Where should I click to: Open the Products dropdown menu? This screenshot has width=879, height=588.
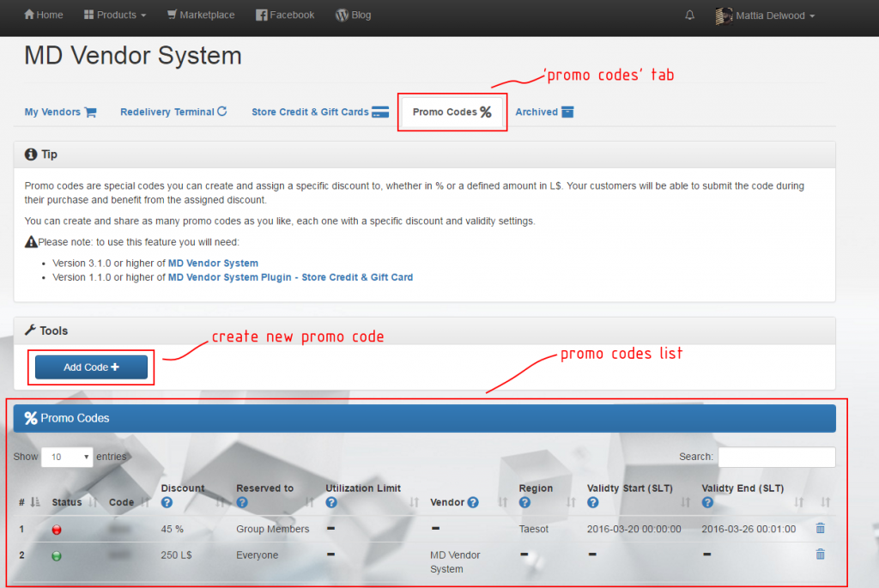click(115, 15)
